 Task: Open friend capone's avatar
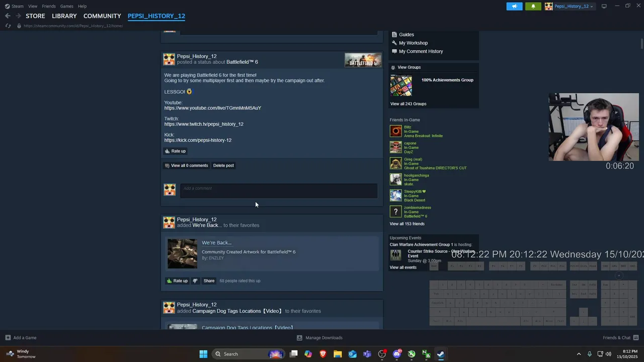[396, 147]
